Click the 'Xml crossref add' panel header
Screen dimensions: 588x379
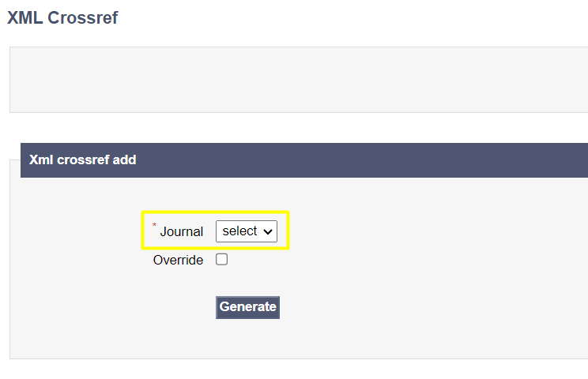82,159
